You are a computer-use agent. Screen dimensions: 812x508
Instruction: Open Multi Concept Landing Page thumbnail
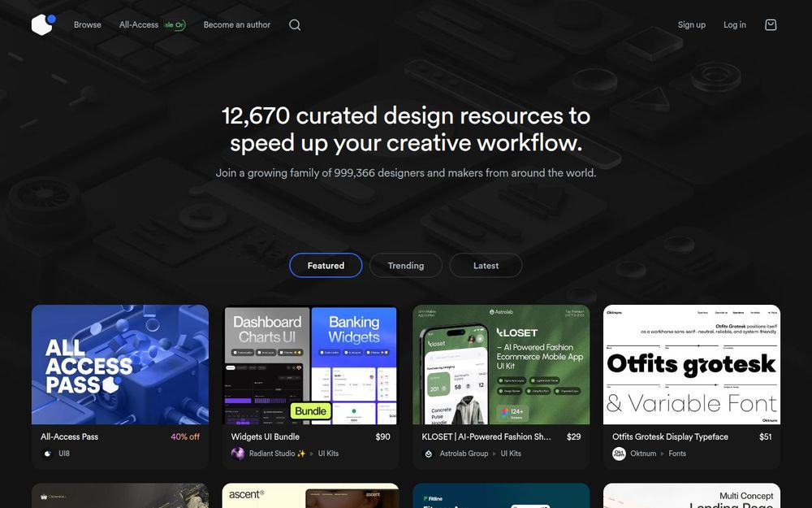click(x=692, y=496)
